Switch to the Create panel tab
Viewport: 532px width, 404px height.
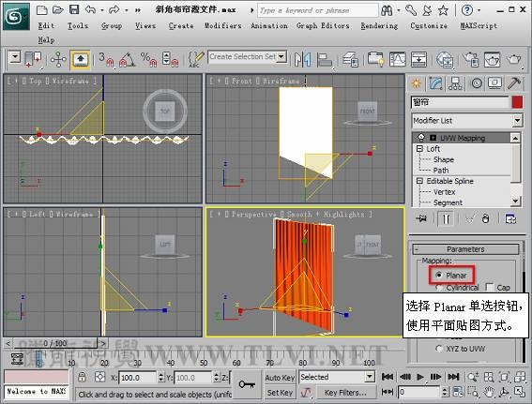coord(416,83)
